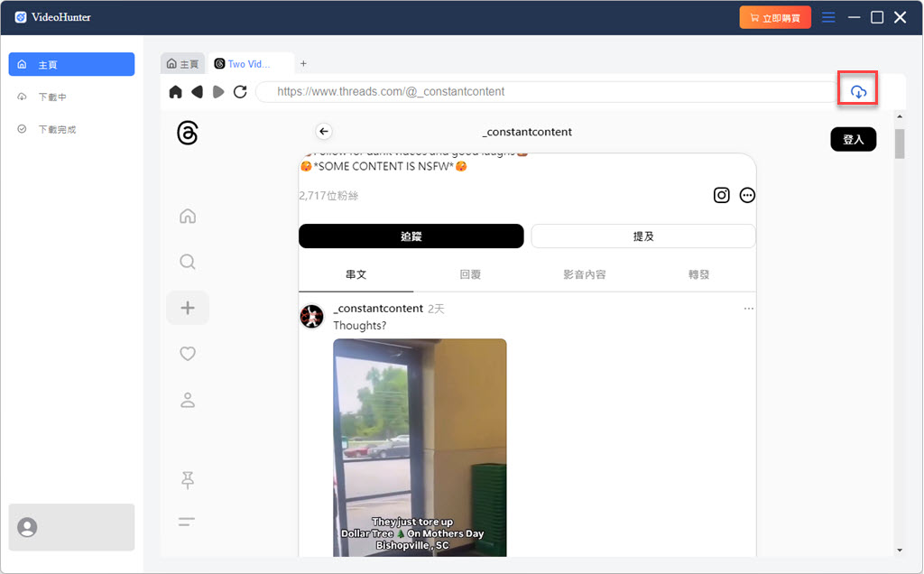
Task: Open circled three-dot profile options
Action: (747, 195)
